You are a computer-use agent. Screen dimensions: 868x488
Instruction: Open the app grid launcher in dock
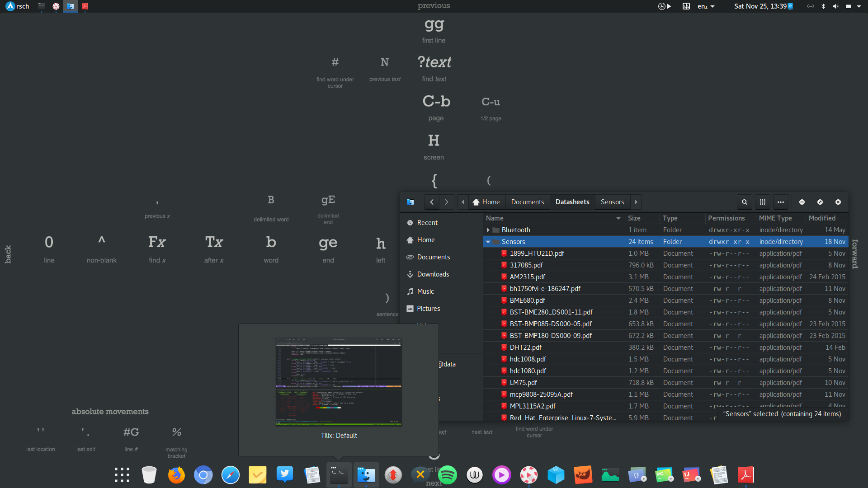coord(122,475)
